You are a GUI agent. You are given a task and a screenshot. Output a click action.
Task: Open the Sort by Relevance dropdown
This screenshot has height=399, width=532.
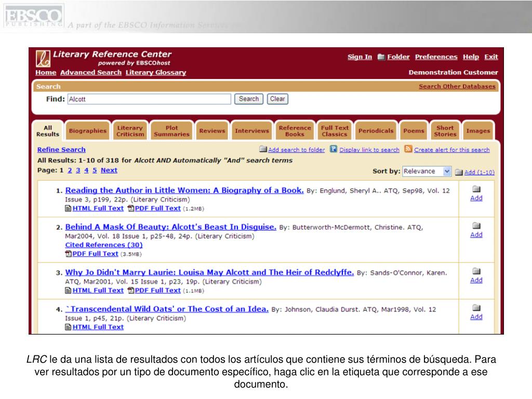[427, 171]
